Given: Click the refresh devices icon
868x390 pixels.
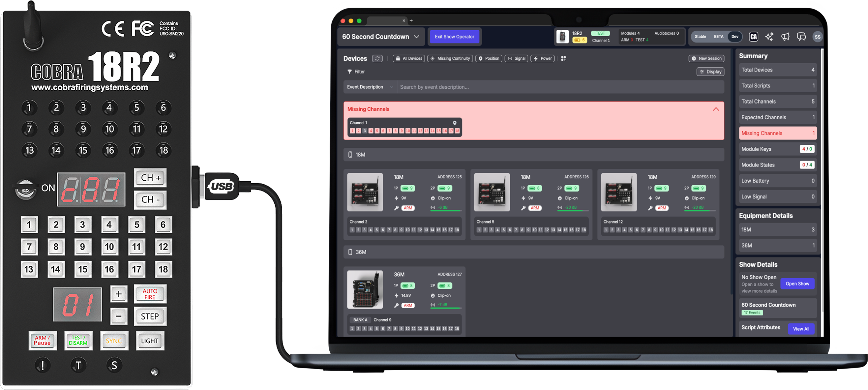Looking at the screenshot, I should click(x=377, y=58).
